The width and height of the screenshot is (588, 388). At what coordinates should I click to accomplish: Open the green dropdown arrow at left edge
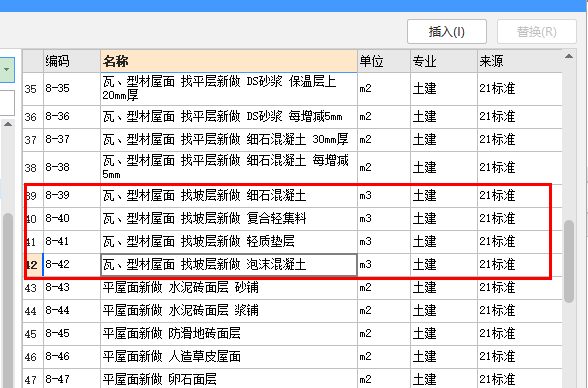click(7, 70)
